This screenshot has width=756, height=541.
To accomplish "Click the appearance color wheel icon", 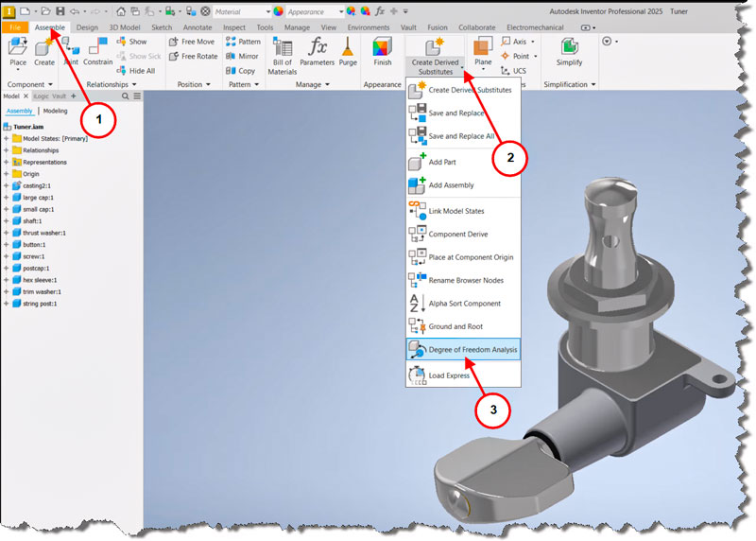I will (278, 11).
